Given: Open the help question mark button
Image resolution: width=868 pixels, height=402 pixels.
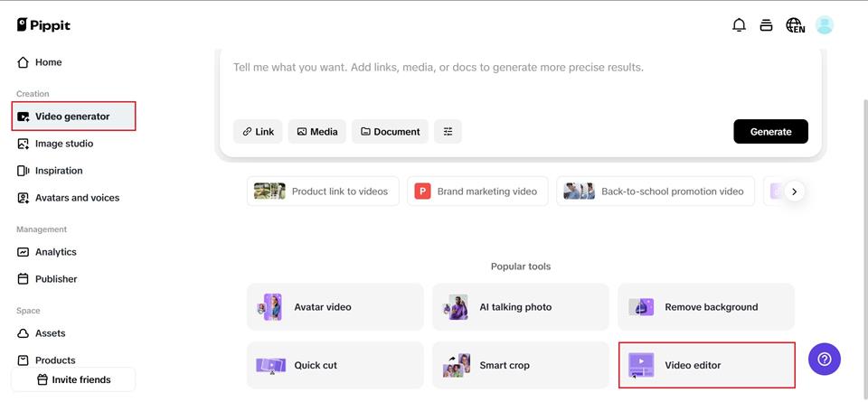Looking at the screenshot, I should click(x=824, y=359).
